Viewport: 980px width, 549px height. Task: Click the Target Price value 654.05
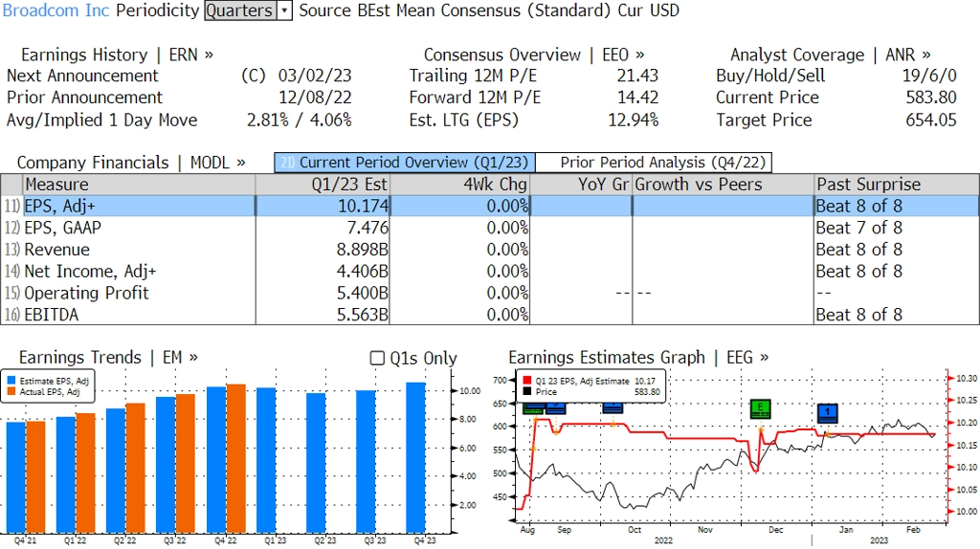click(x=931, y=120)
